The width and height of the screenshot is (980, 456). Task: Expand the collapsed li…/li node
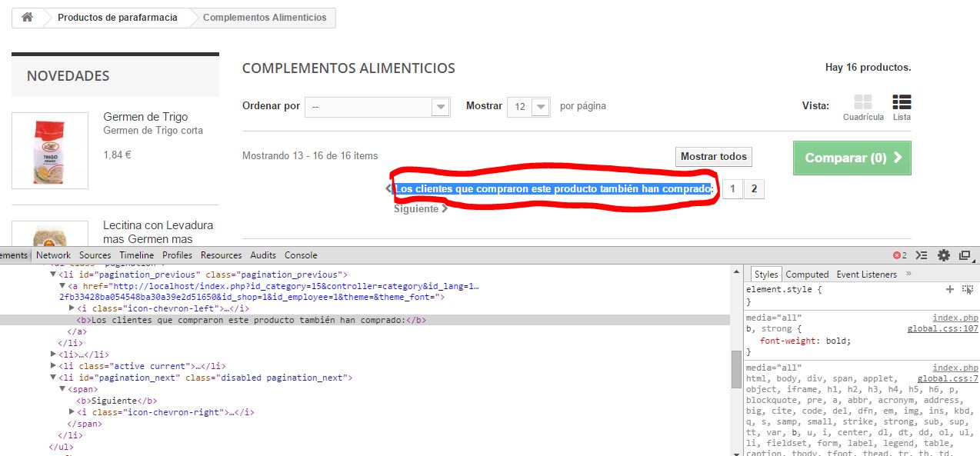[x=53, y=354]
